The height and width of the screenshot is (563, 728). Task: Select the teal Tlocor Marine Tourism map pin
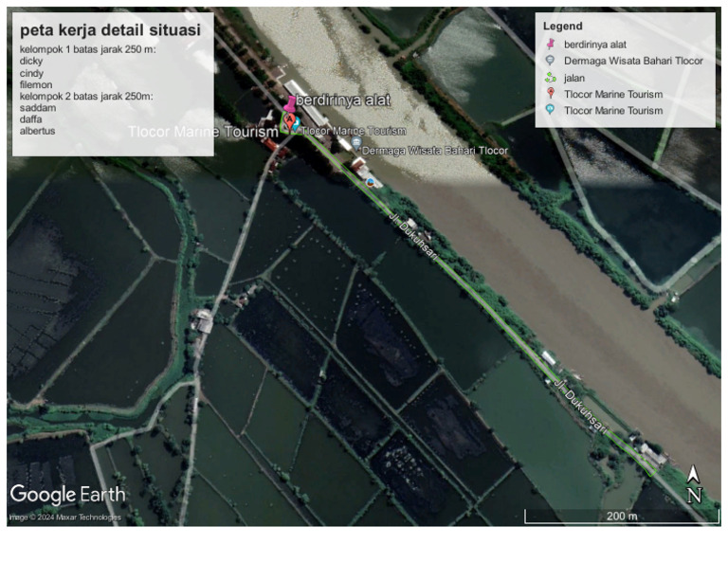[x=296, y=123]
